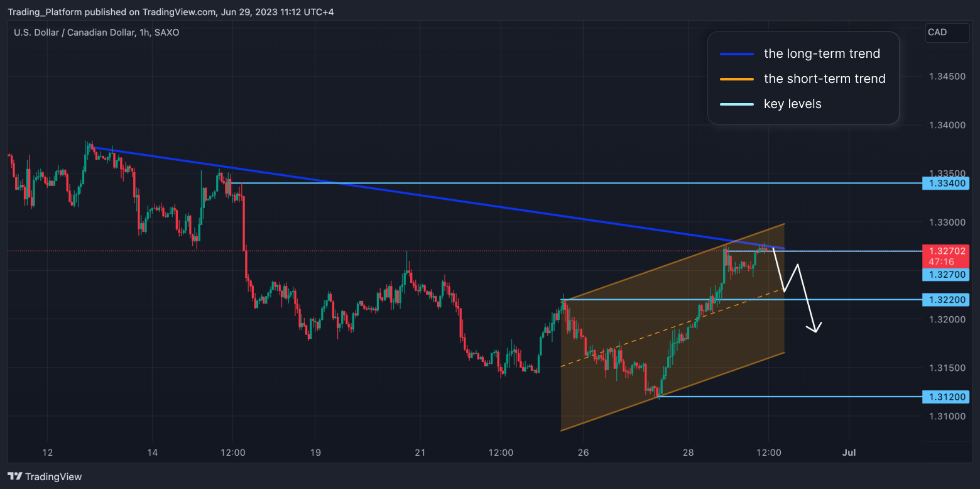Click the Trading_Platform published header text
The height and width of the screenshot is (489, 980).
tap(170, 13)
